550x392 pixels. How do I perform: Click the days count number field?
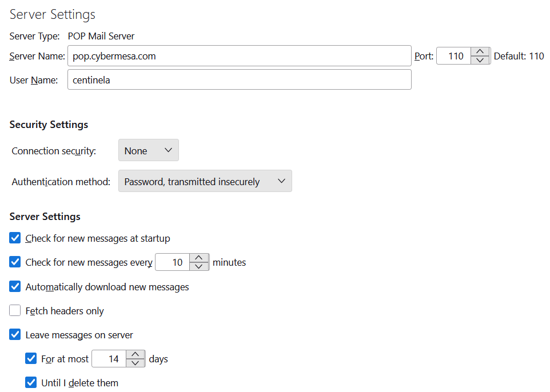(109, 359)
